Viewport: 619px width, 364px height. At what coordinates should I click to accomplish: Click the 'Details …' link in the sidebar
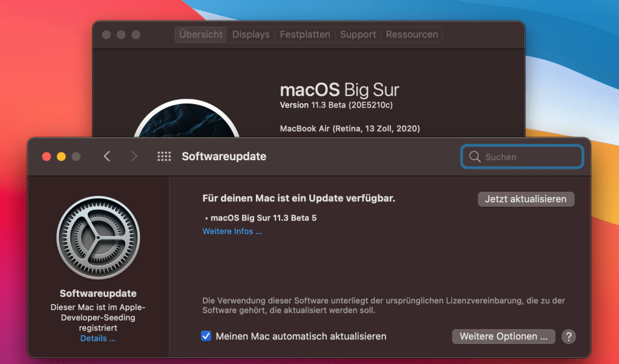(x=98, y=339)
